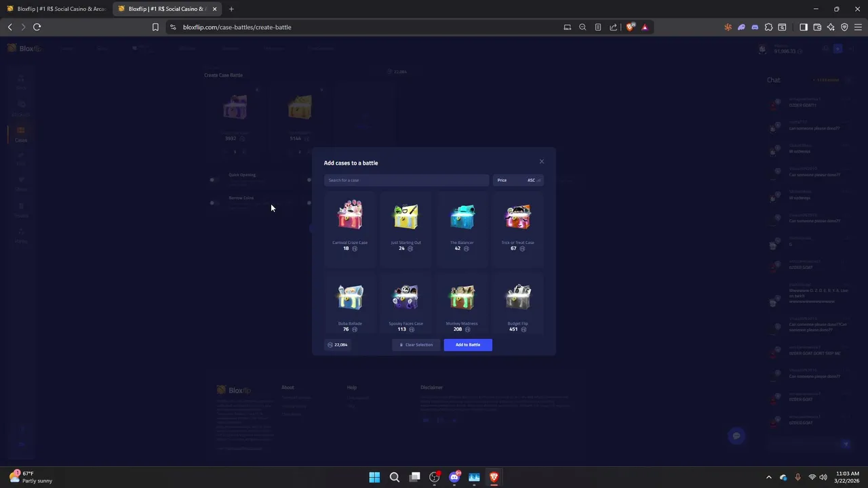Click the search tabs toolbar icon
Image resolution: width=868 pixels, height=488 pixels.
(x=782, y=27)
